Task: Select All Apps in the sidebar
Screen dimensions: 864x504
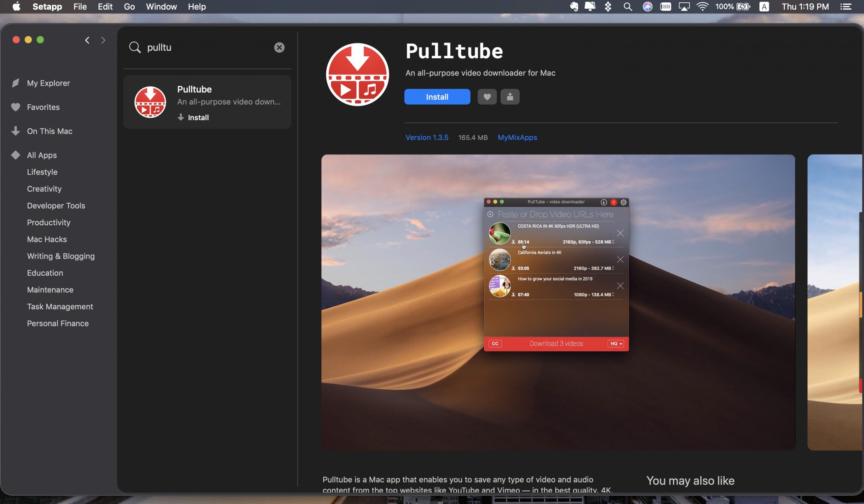Action: point(42,155)
